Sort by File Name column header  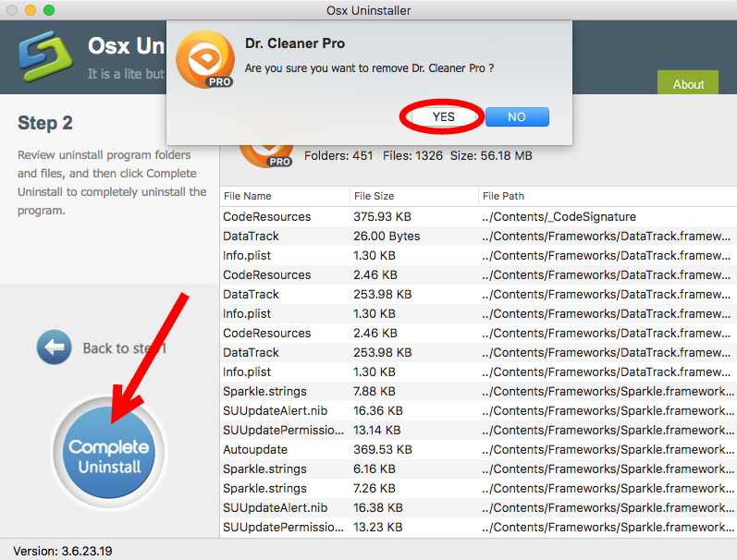click(285, 196)
